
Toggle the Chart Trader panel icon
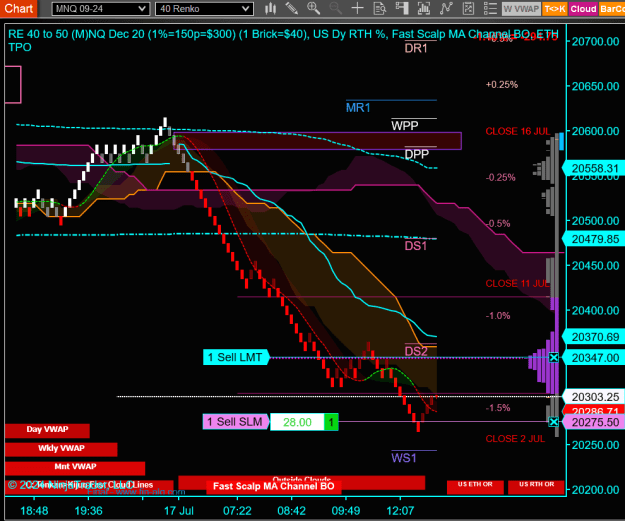pyautogui.click(x=402, y=8)
